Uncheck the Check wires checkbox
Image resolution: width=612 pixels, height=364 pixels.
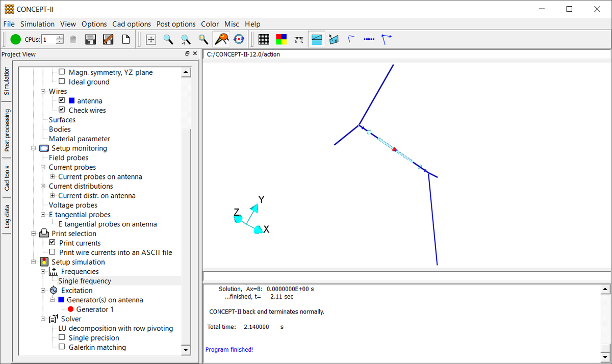62,110
